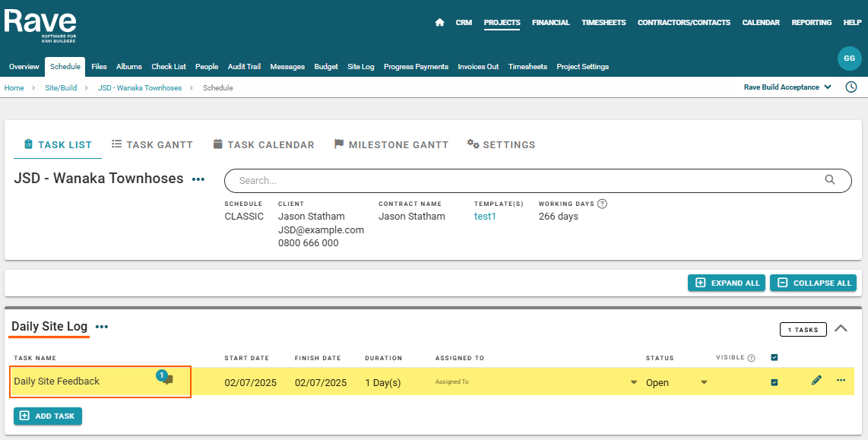Viewport: 868px width, 440px height.
Task: Click the Add Task button
Action: [x=48, y=416]
